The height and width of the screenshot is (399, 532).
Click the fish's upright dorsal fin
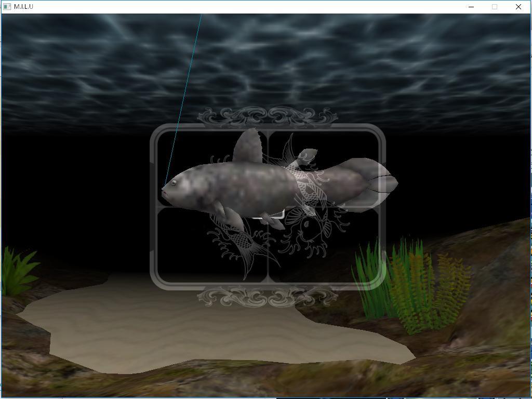point(248,147)
